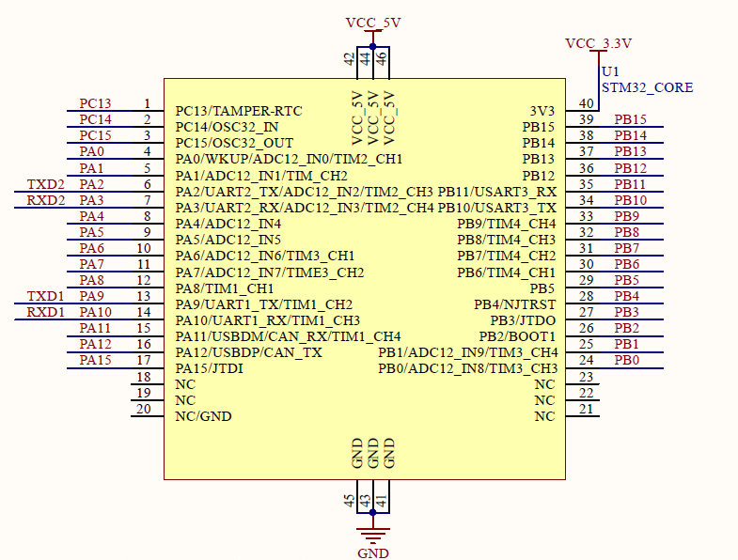The height and width of the screenshot is (560, 738).
Task: Select the PA4 net label
Action: point(91,216)
